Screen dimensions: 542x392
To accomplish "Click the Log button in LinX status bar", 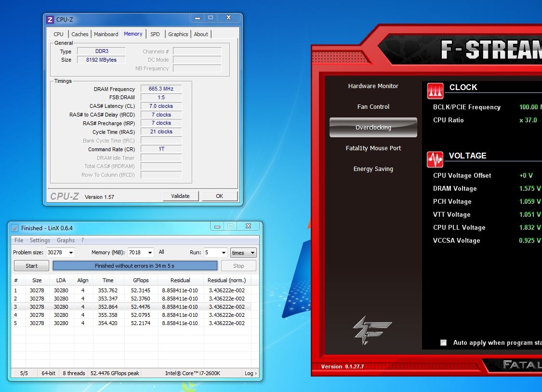I will pyautogui.click(x=251, y=373).
